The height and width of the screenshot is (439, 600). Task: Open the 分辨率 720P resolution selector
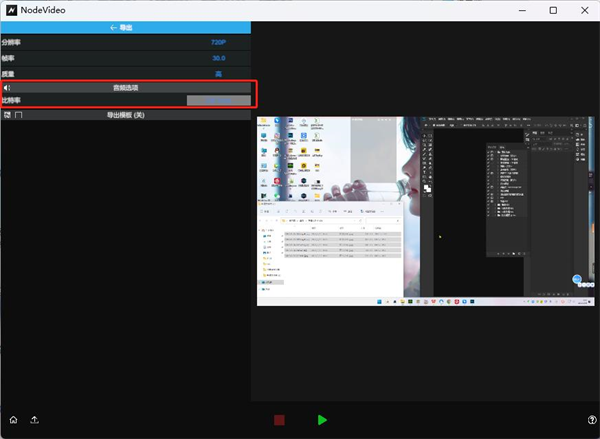tap(218, 43)
